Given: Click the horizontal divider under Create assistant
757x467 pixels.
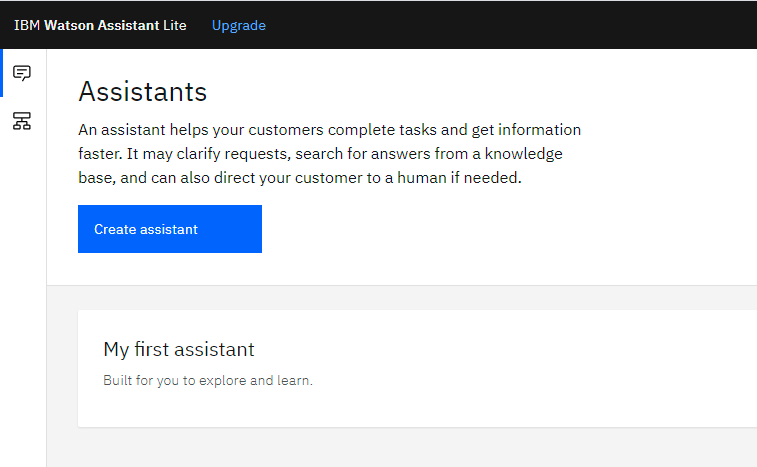Looking at the screenshot, I should 402,285.
